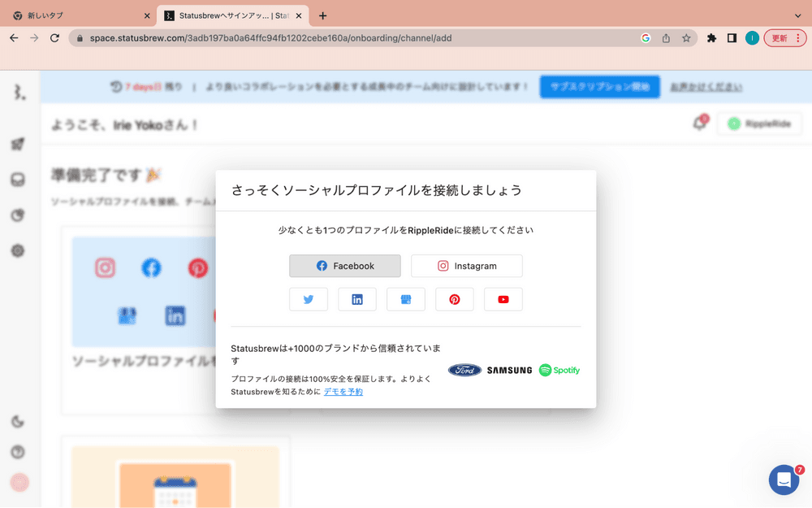The image size is (812, 508).
Task: Select the LinkedIn icon button
Action: 357,299
